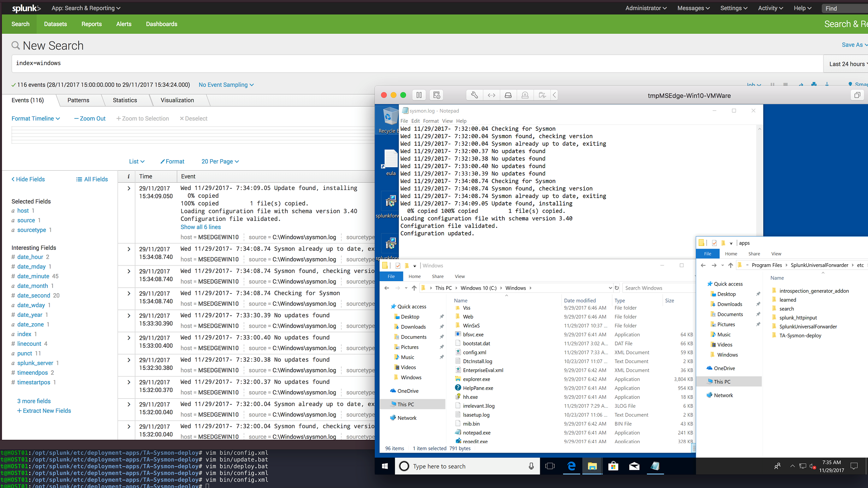Switch to the Visualization tab
The width and height of the screenshot is (868, 488).
point(177,100)
